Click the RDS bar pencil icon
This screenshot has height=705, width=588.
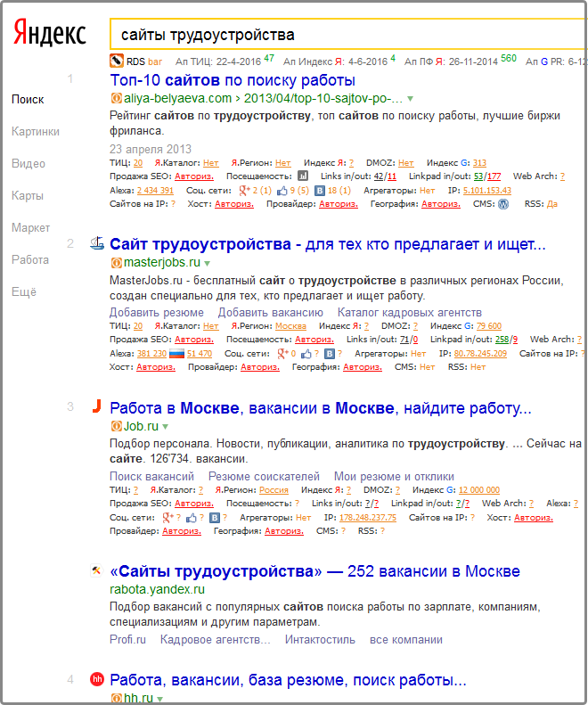tap(116, 61)
